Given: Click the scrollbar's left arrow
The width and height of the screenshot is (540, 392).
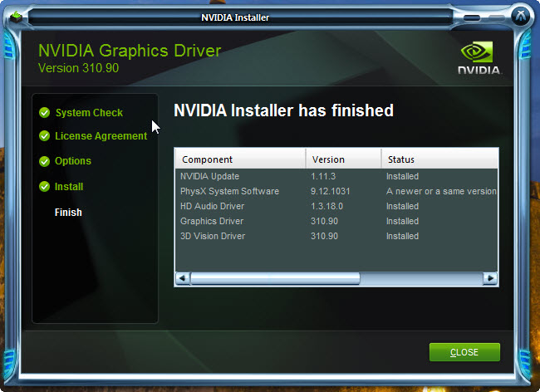Looking at the screenshot, I should click(183, 278).
